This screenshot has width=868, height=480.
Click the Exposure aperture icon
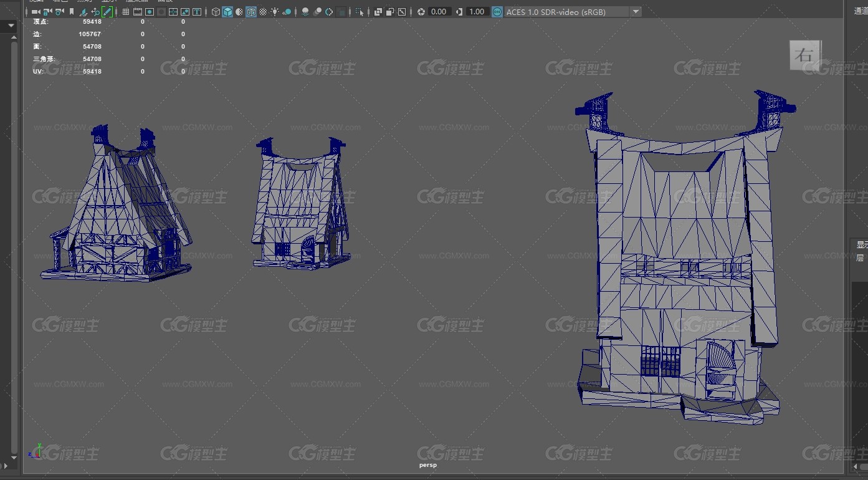(x=421, y=12)
